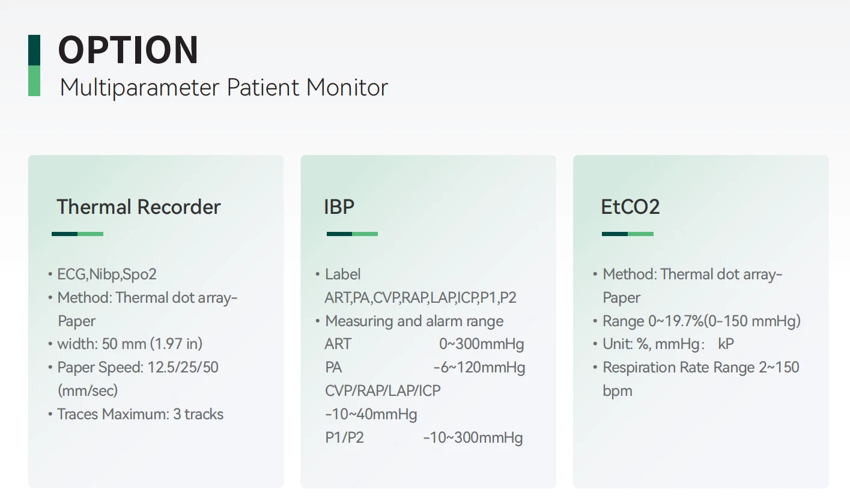Select the Multiparameter Patient Monitor subtitle
850x504 pixels.
pyautogui.click(x=224, y=88)
